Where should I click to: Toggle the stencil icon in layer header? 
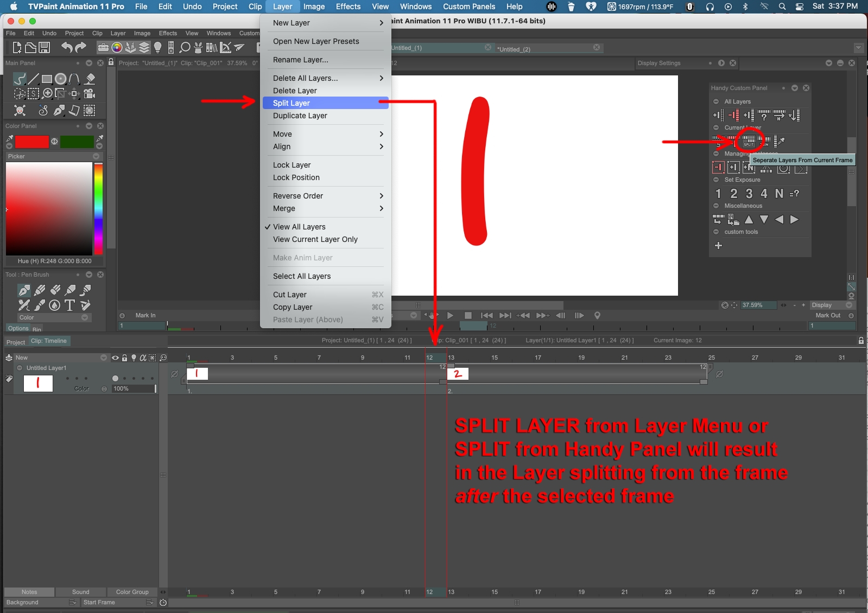(x=153, y=358)
